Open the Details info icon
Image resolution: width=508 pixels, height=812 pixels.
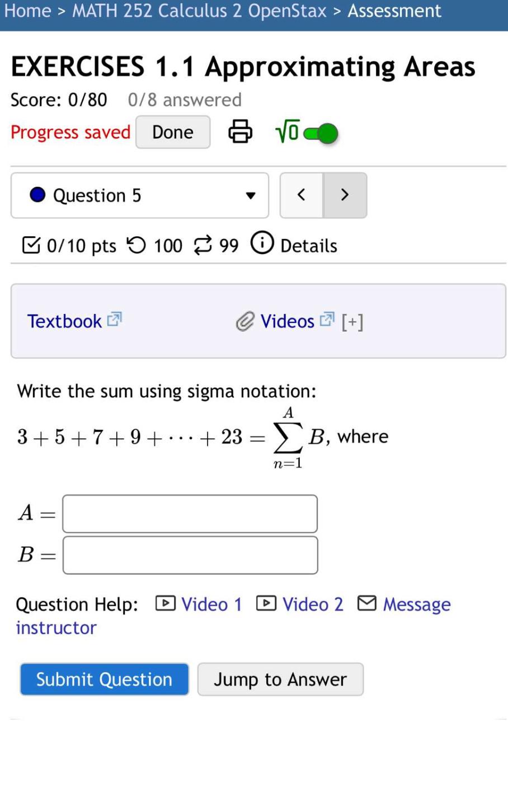coord(262,243)
